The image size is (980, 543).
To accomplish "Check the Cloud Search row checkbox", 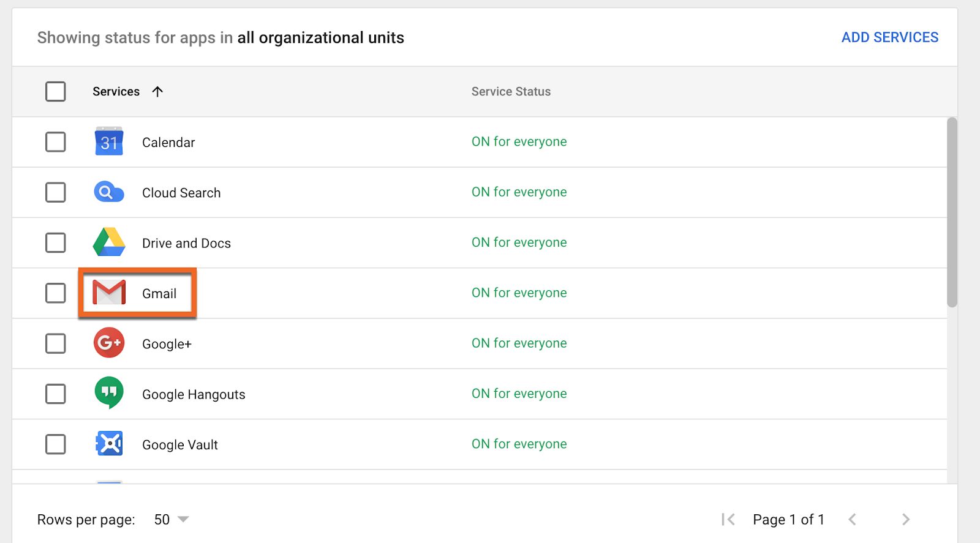I will (56, 192).
